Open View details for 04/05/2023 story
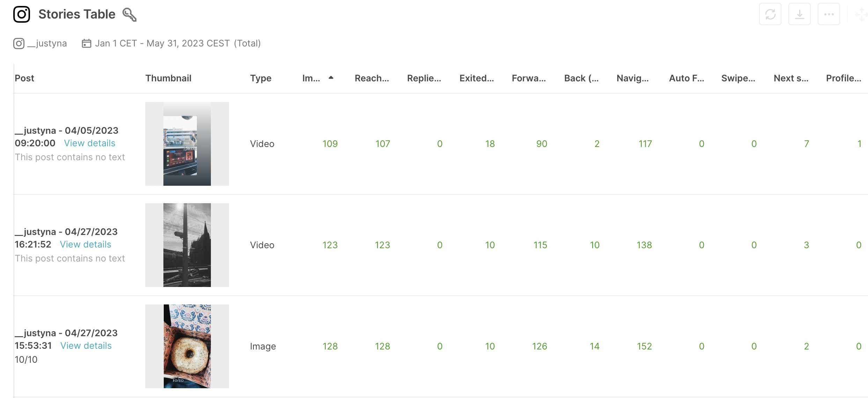The height and width of the screenshot is (398, 868). [89, 143]
